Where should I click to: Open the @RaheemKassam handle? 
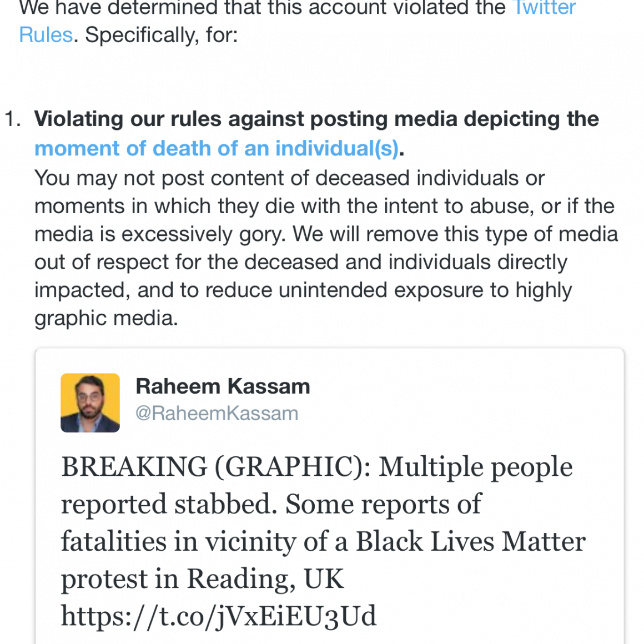pyautogui.click(x=217, y=414)
